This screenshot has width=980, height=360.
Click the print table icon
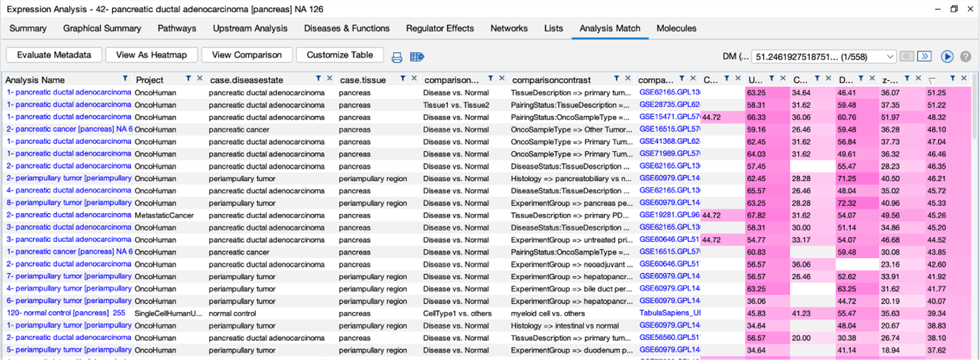396,57
